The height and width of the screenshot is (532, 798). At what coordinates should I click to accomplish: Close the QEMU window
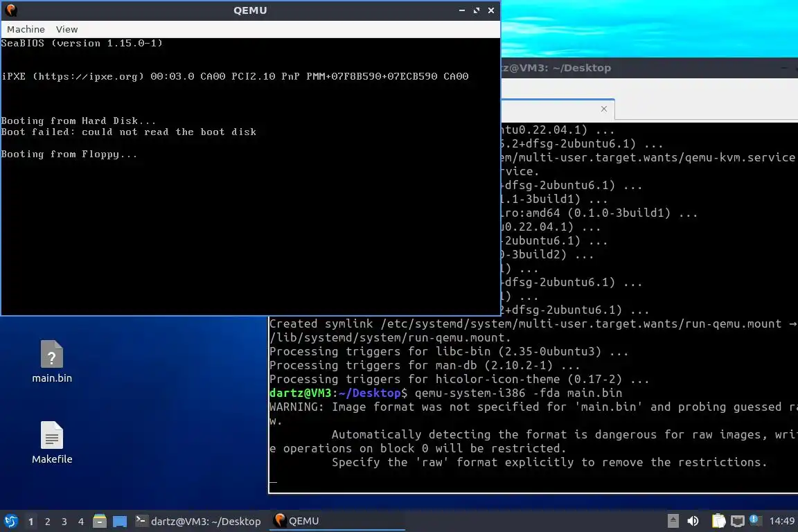click(491, 10)
